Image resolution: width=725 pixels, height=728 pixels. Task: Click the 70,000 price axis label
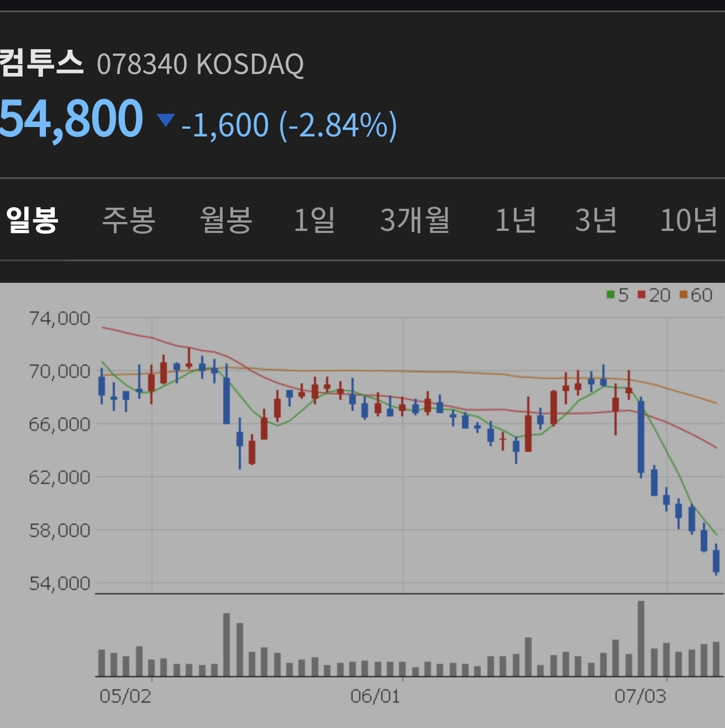(x=59, y=371)
